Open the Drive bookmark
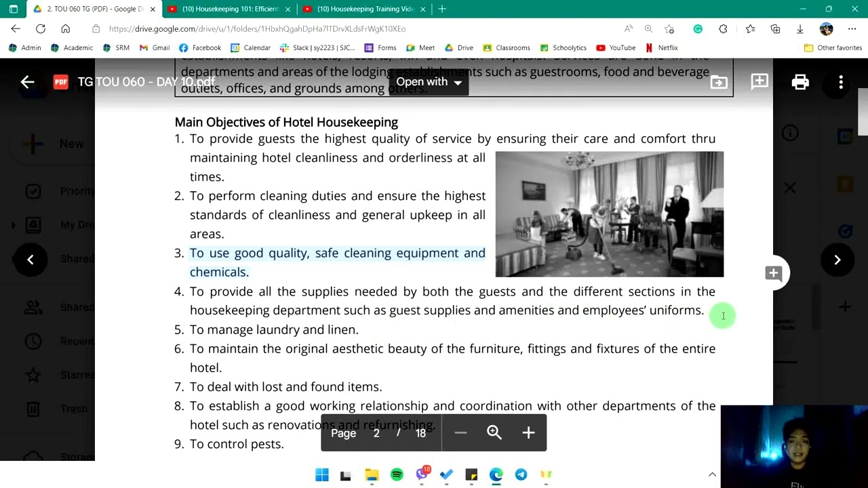868x488 pixels. click(x=459, y=48)
